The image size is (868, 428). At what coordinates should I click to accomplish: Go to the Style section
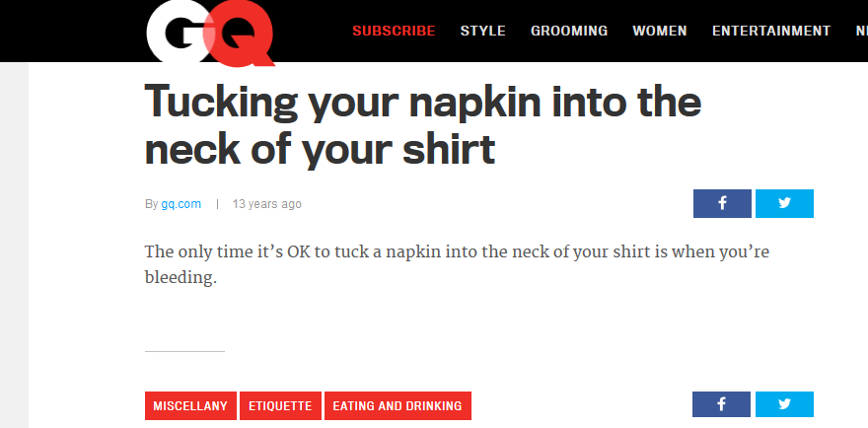482,31
